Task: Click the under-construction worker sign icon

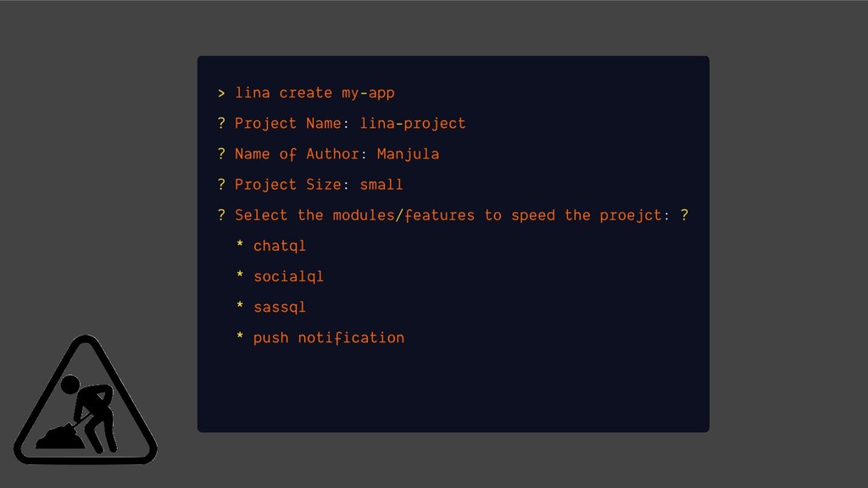Action: click(85, 402)
